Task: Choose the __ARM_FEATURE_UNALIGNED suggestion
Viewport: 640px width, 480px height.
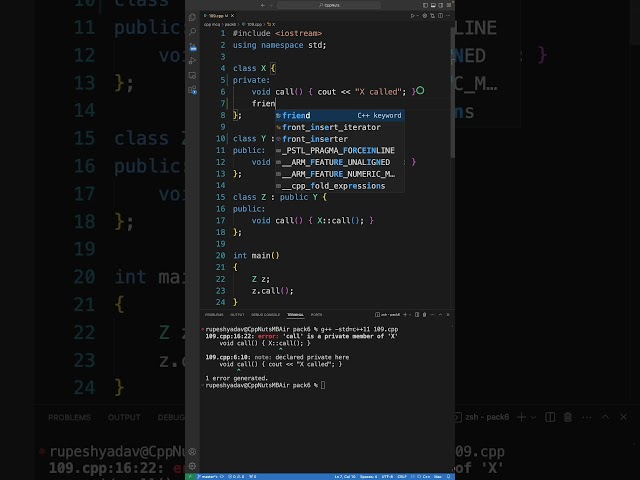Action: 340,162
